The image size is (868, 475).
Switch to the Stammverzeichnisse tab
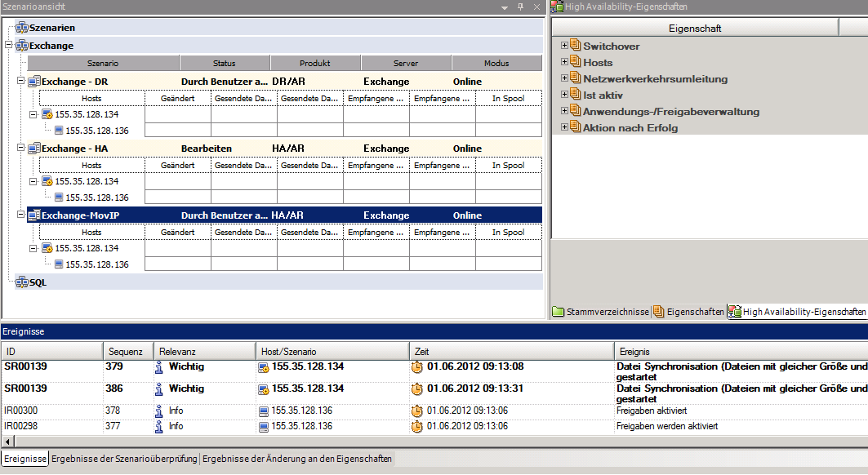pyautogui.click(x=601, y=312)
